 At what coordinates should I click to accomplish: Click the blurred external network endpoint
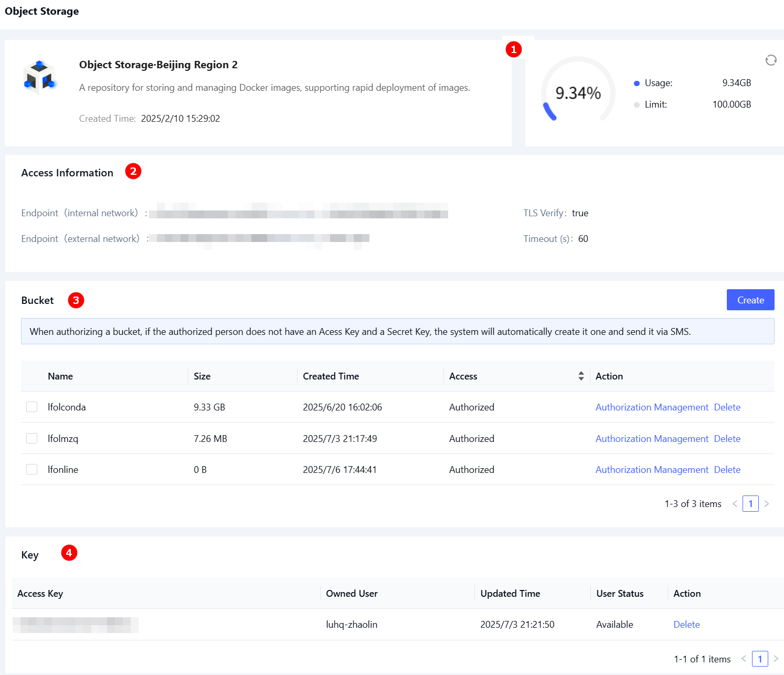(x=259, y=239)
